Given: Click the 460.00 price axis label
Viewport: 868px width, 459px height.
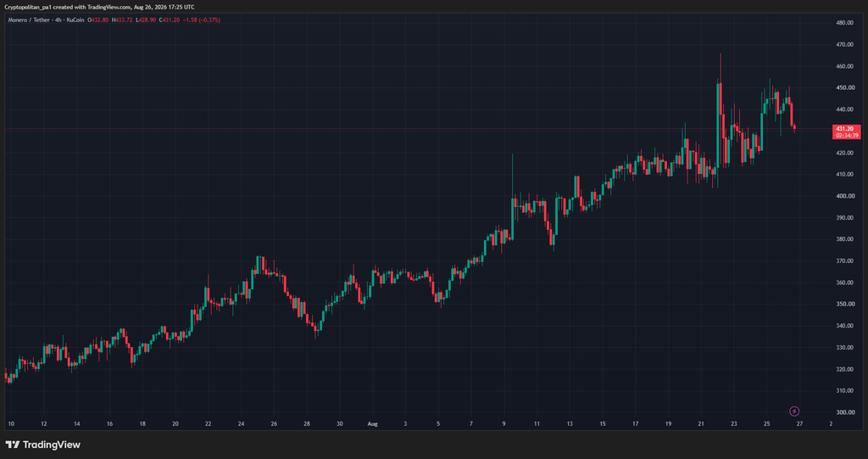Looking at the screenshot, I should pos(845,66).
